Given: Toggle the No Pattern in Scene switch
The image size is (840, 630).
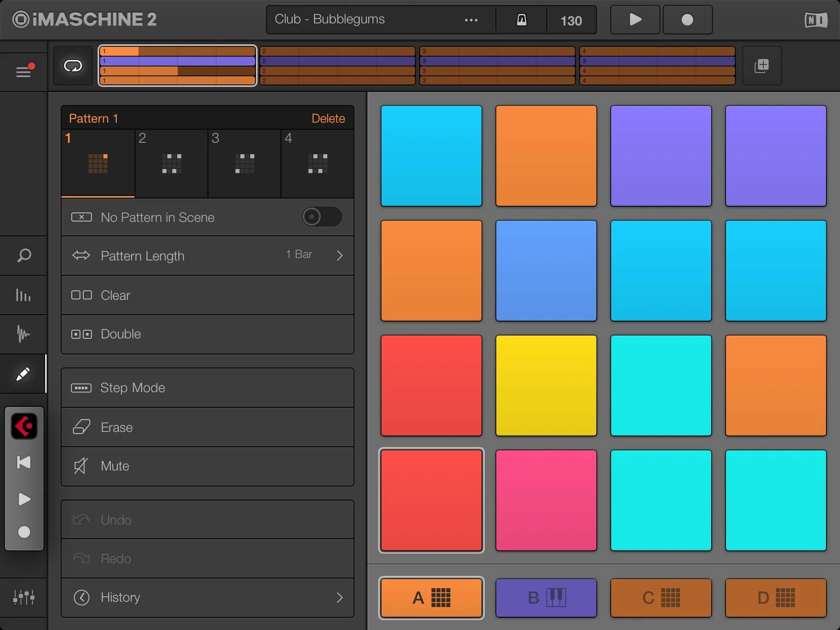Looking at the screenshot, I should tap(322, 217).
